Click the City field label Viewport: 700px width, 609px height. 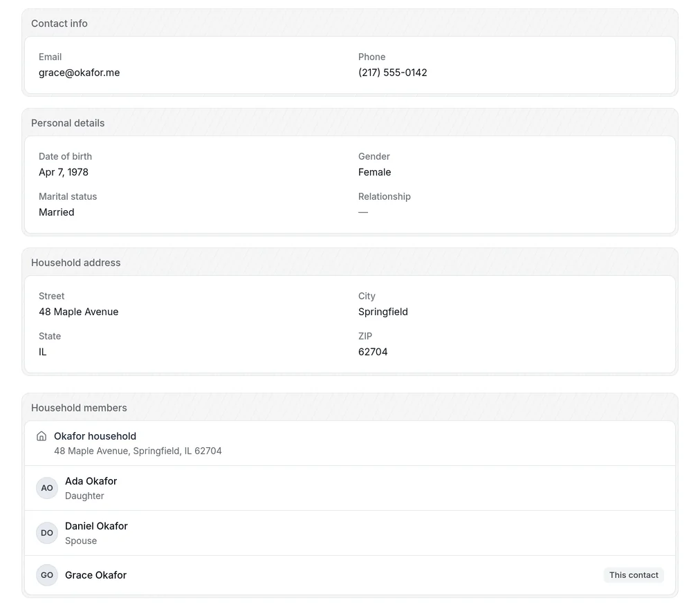[x=367, y=297]
